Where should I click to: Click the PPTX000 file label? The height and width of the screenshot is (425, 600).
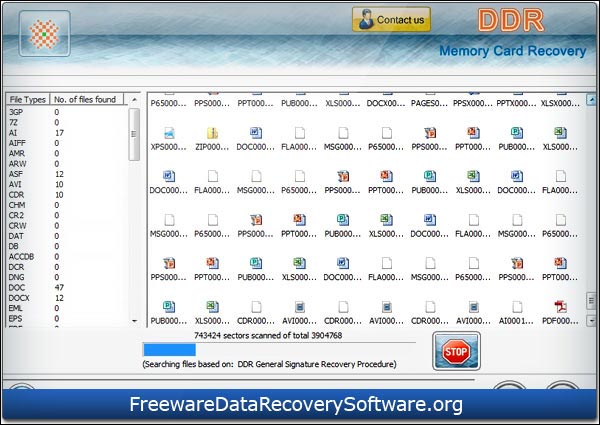tap(517, 103)
